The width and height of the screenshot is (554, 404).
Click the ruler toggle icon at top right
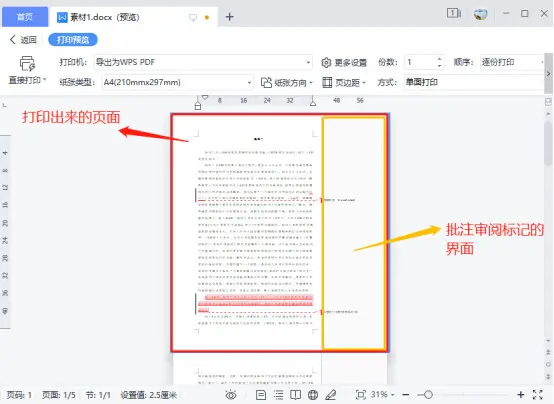(548, 102)
